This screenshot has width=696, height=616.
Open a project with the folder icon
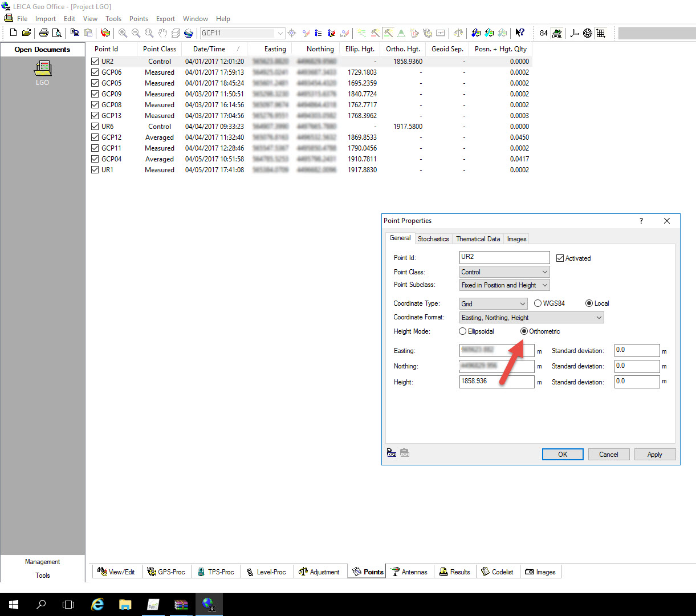pos(26,33)
